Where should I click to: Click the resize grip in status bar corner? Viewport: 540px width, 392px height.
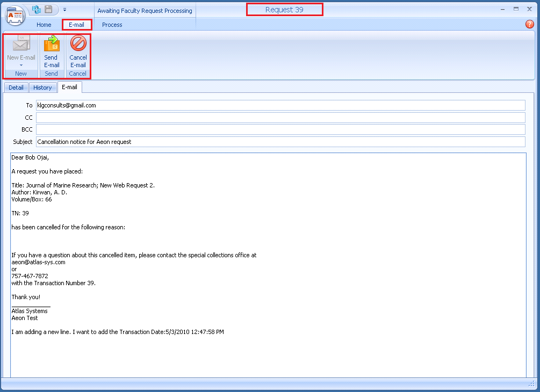click(532, 384)
